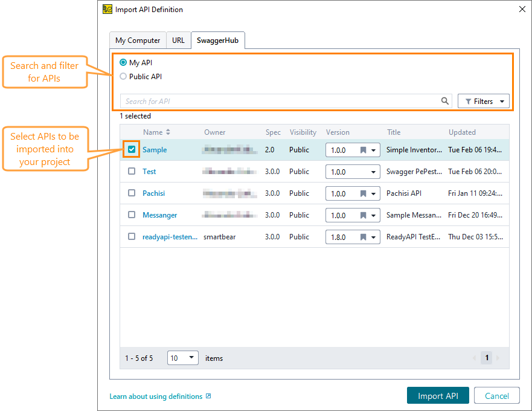Viewport: 532px width, 411px height.
Task: Select the Public API radio button
Action: pyautogui.click(x=123, y=76)
